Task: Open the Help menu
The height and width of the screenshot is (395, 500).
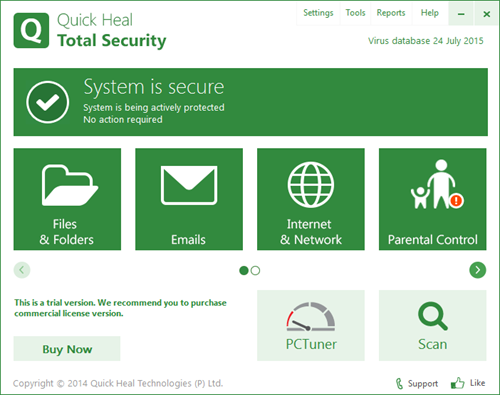Action: tap(430, 13)
